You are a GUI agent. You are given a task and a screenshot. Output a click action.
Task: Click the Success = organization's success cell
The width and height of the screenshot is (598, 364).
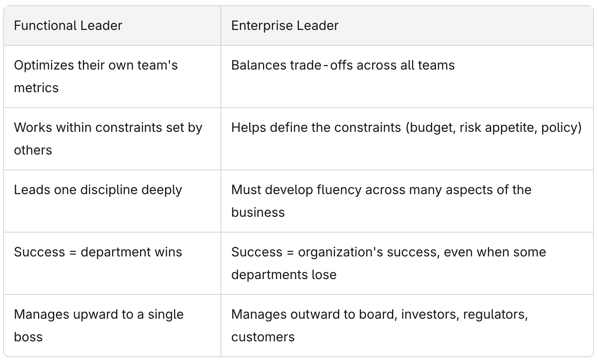pyautogui.click(x=407, y=263)
